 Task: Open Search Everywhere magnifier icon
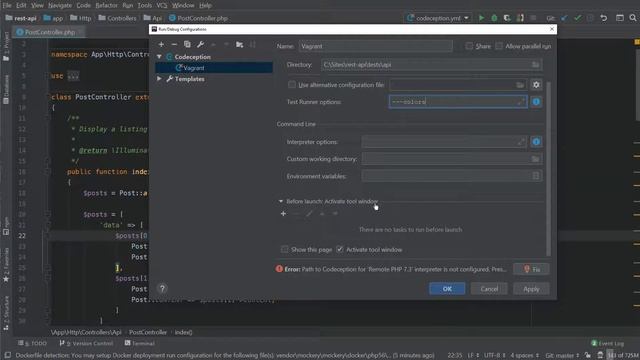633,18
